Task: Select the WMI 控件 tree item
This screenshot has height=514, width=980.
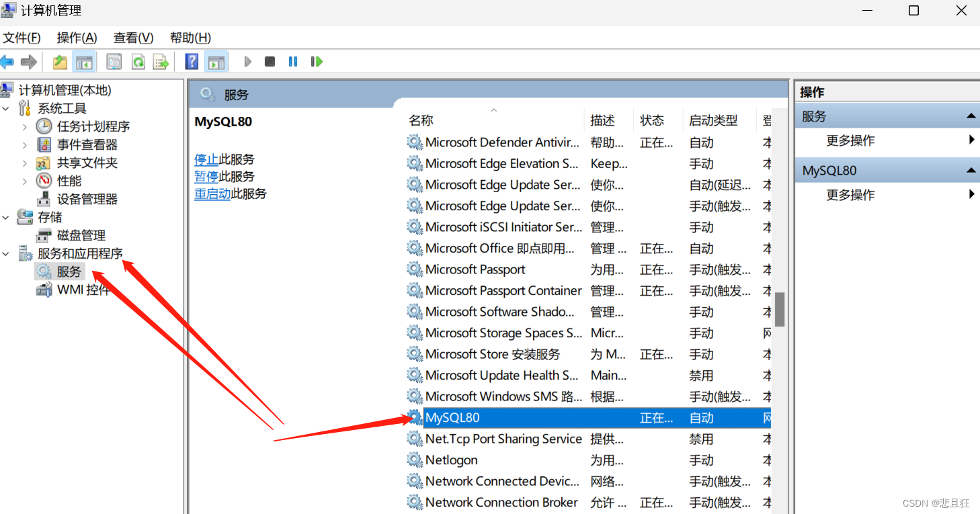Action: pos(73,290)
